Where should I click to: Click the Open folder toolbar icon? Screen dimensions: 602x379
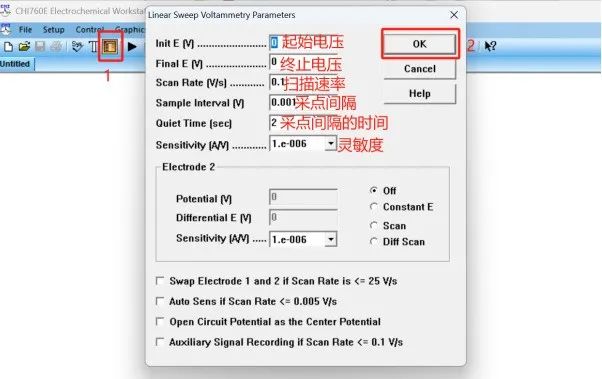pos(24,47)
